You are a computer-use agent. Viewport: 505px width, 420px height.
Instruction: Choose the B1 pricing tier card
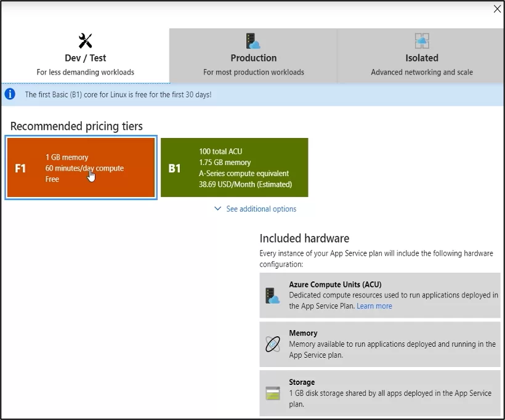235,168
